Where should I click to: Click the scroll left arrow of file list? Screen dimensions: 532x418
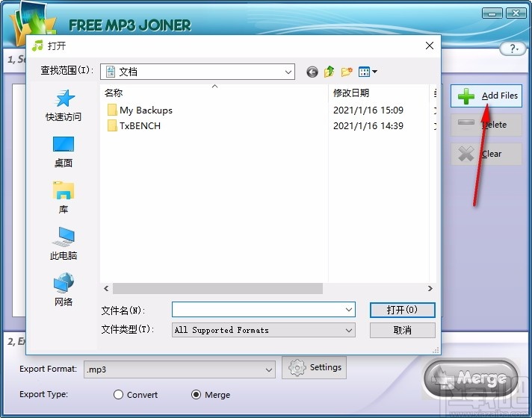(106, 289)
